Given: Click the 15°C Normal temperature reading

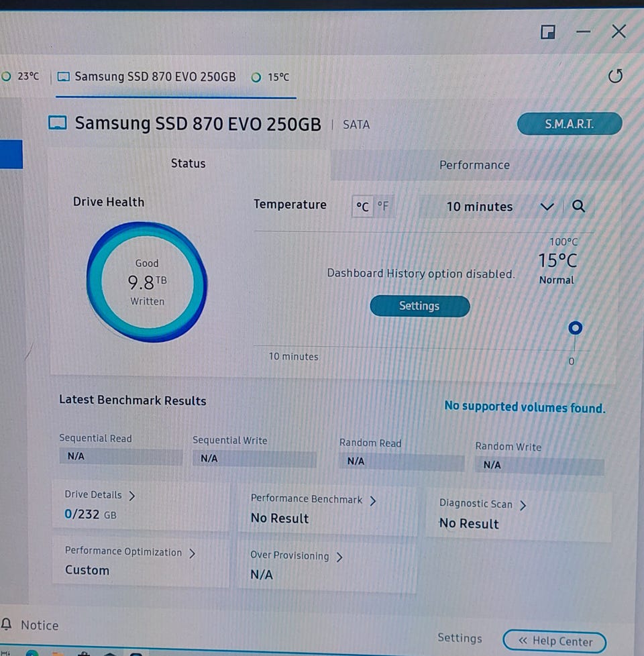Looking at the screenshot, I should click(557, 268).
